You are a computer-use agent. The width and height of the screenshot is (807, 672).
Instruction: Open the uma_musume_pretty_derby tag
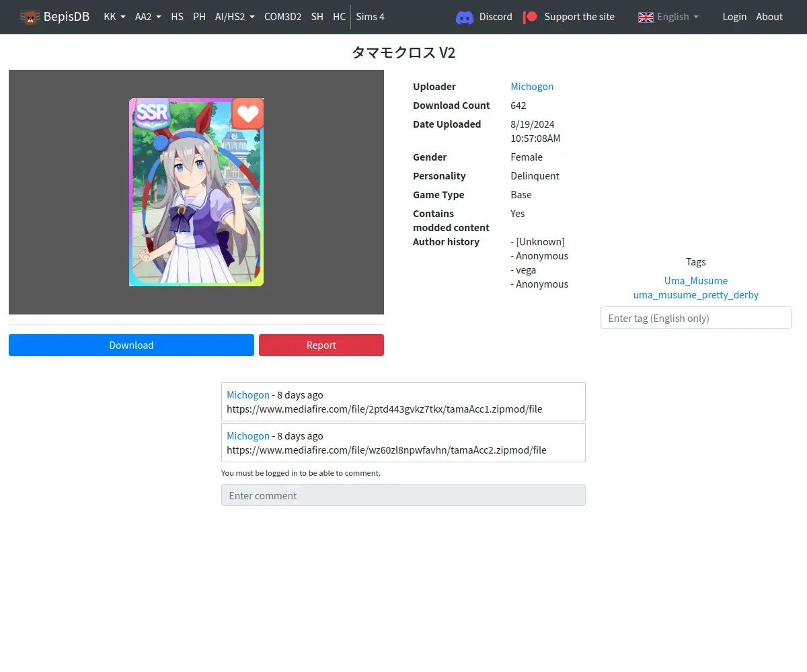(x=696, y=294)
